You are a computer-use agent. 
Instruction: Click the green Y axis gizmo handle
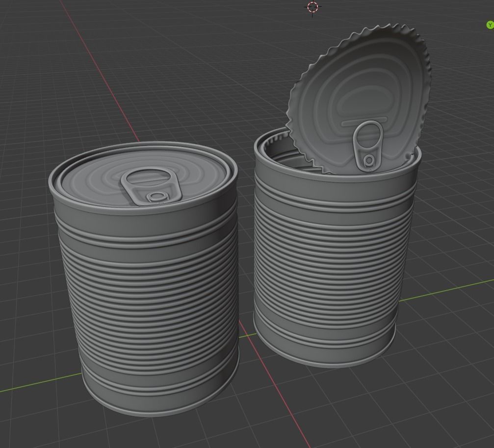(490, 25)
